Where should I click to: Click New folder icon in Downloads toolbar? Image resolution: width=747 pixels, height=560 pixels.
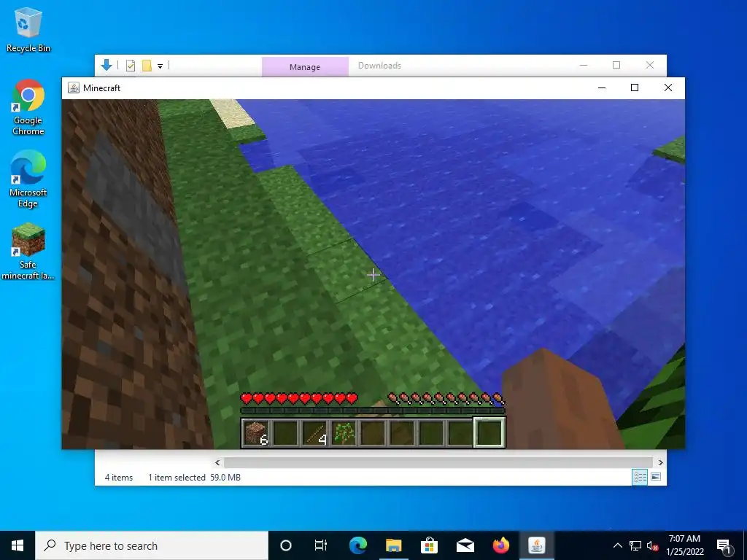(x=147, y=66)
